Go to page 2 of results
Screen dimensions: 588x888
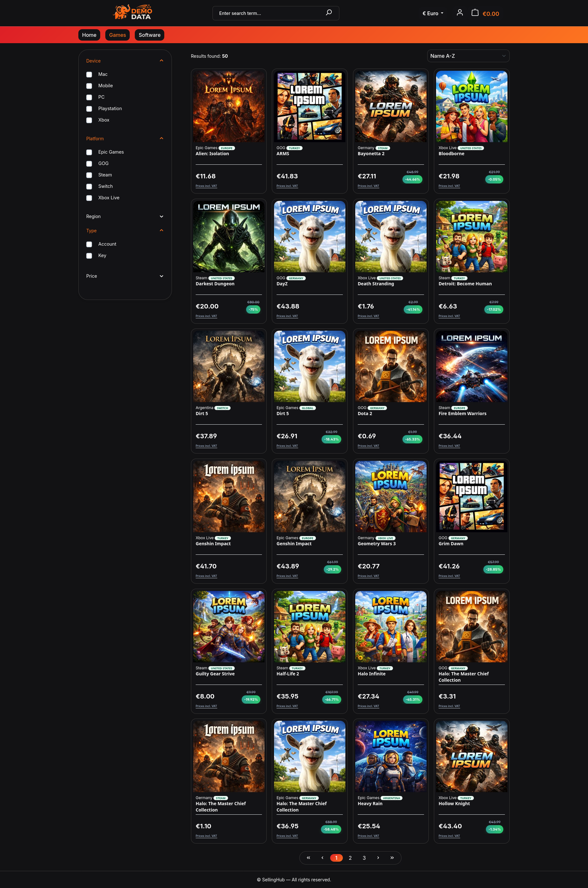[x=350, y=858]
